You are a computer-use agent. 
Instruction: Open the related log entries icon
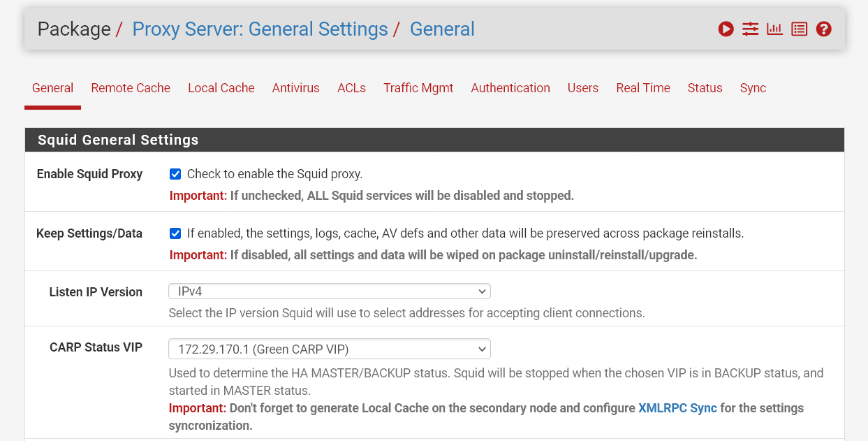(x=799, y=29)
